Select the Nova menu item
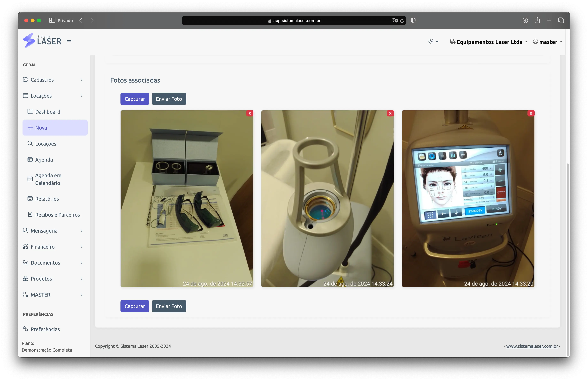 coord(55,128)
